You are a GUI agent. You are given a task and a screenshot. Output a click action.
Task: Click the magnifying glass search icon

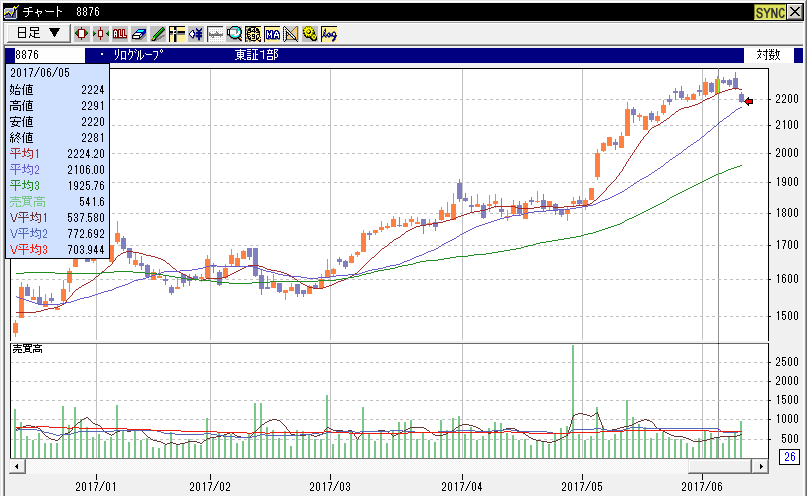click(234, 33)
